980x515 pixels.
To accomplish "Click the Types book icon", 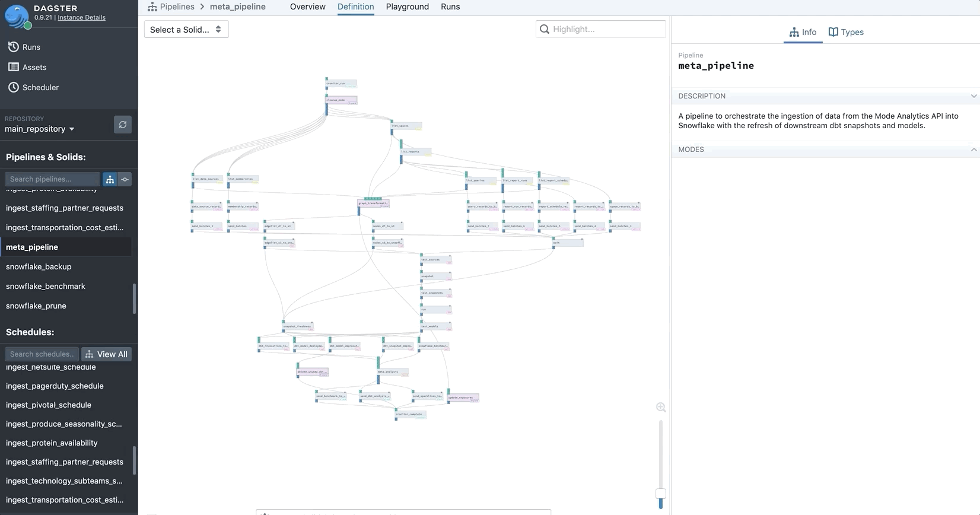I will [833, 32].
